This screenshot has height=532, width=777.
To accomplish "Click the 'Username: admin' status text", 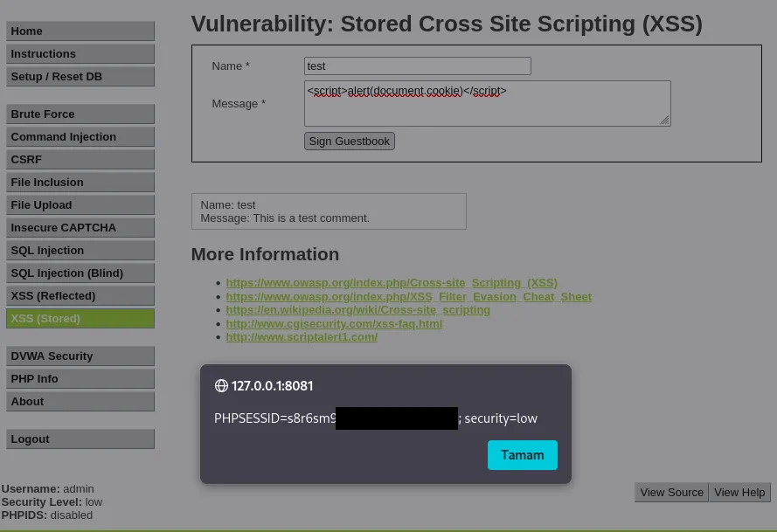I will click(47, 489).
